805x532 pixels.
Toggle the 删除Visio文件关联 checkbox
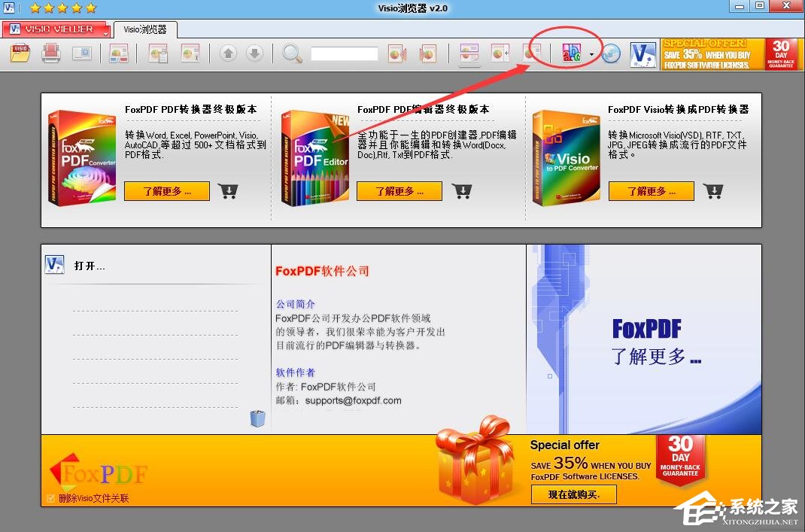tap(50, 497)
